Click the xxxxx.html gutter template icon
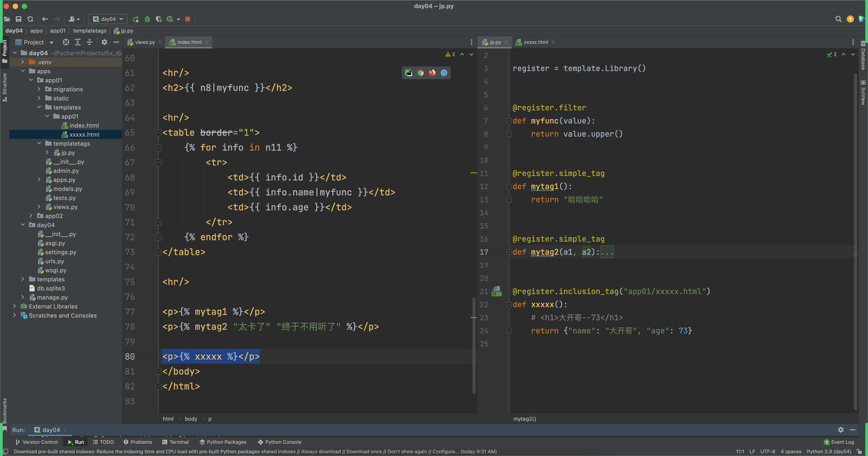 coord(497,291)
